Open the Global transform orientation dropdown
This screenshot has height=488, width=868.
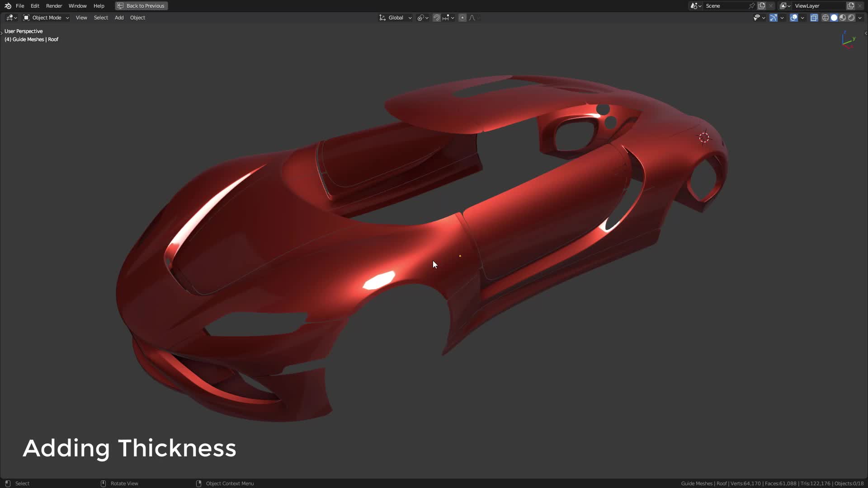click(396, 18)
